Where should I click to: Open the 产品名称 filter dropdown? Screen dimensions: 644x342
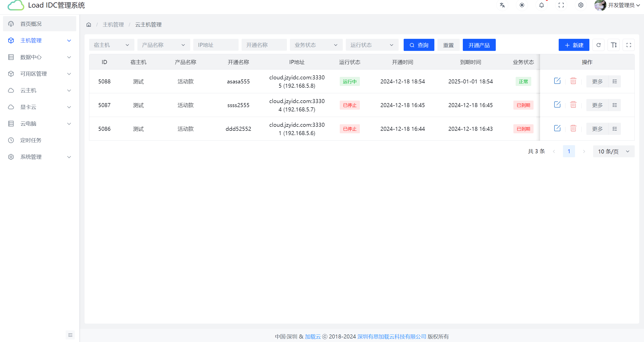click(x=164, y=45)
